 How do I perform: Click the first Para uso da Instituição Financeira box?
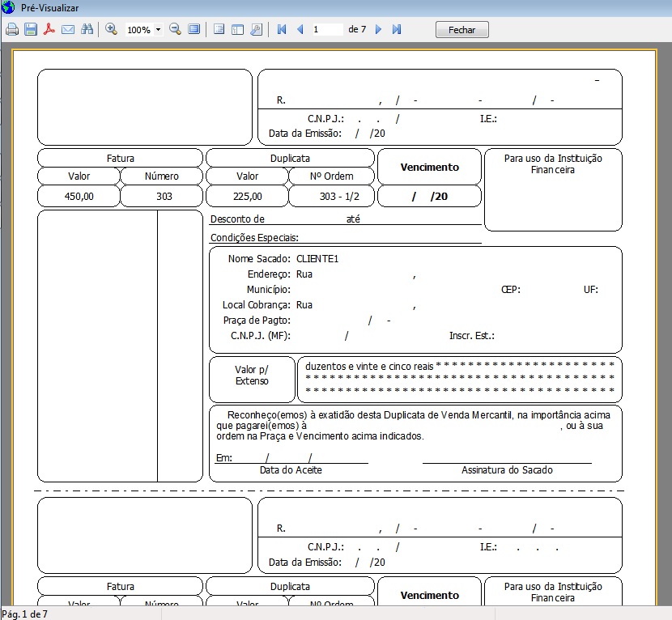pyautogui.click(x=553, y=190)
